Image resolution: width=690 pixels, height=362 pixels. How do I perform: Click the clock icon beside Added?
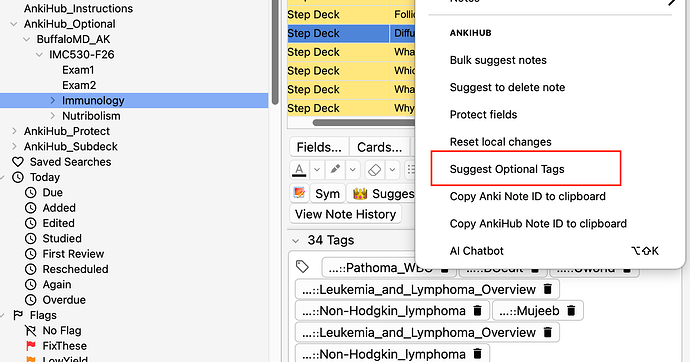point(30,208)
